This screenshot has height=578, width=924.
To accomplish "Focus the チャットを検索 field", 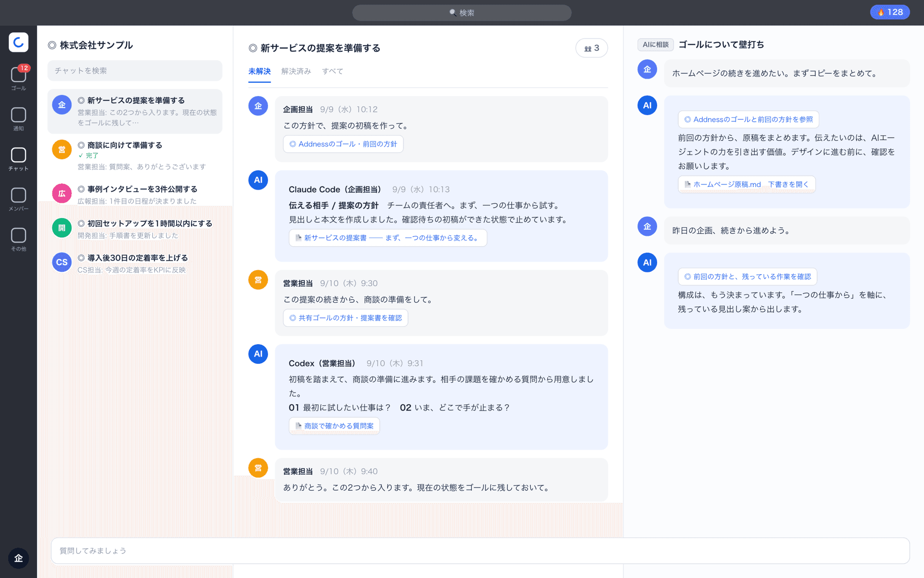I will [135, 71].
